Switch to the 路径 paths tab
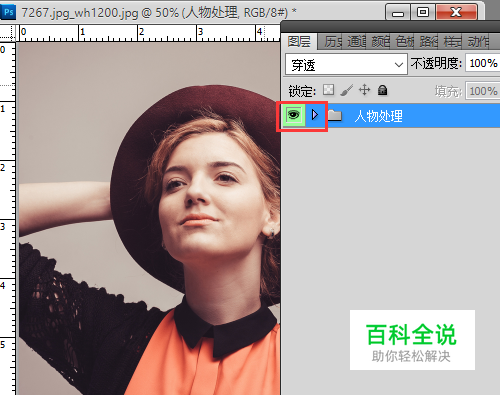This screenshot has width=500, height=395. 428,42
